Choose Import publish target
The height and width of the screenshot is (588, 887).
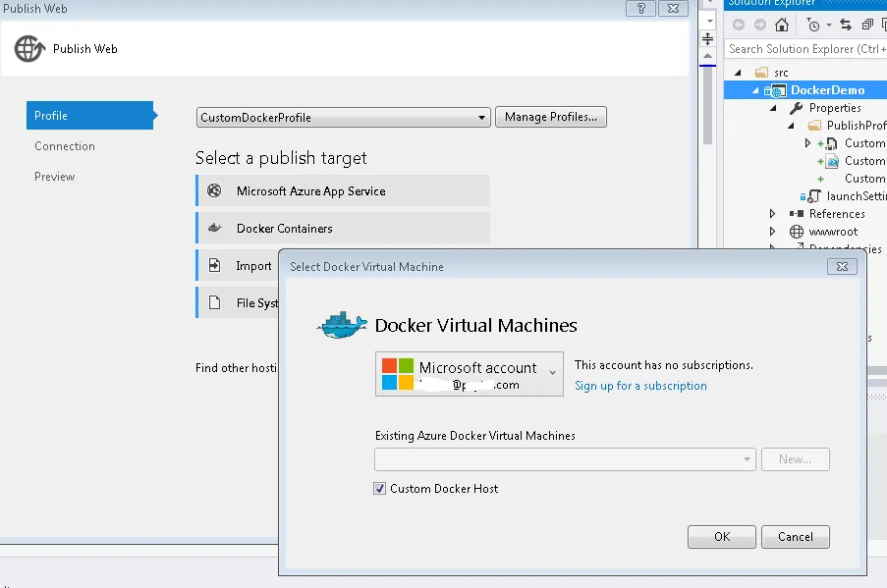pyautogui.click(x=238, y=265)
